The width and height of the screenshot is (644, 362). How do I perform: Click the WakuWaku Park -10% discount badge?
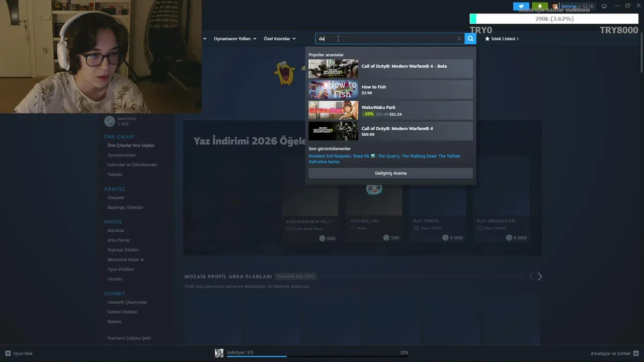[x=368, y=114]
